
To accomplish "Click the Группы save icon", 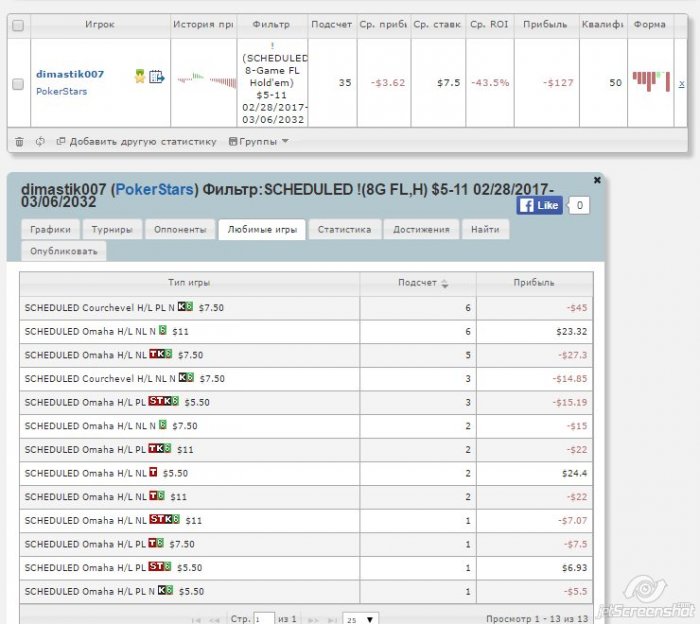I will tap(233, 141).
